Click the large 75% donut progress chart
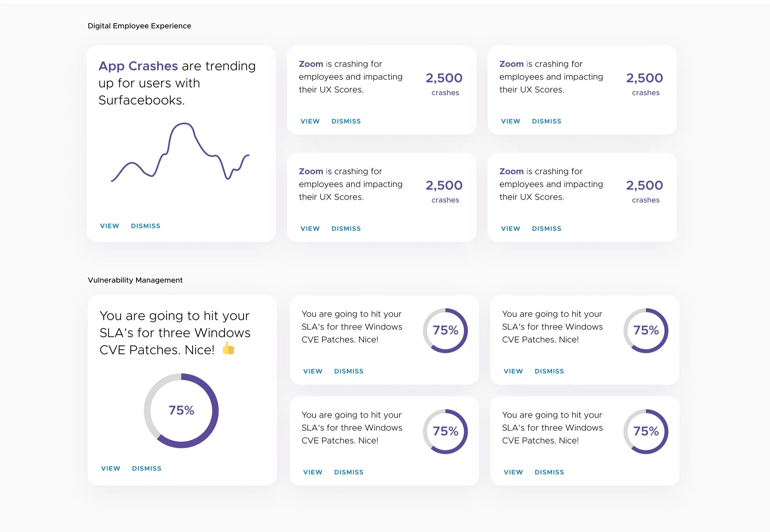The height and width of the screenshot is (532, 770). pos(181,410)
